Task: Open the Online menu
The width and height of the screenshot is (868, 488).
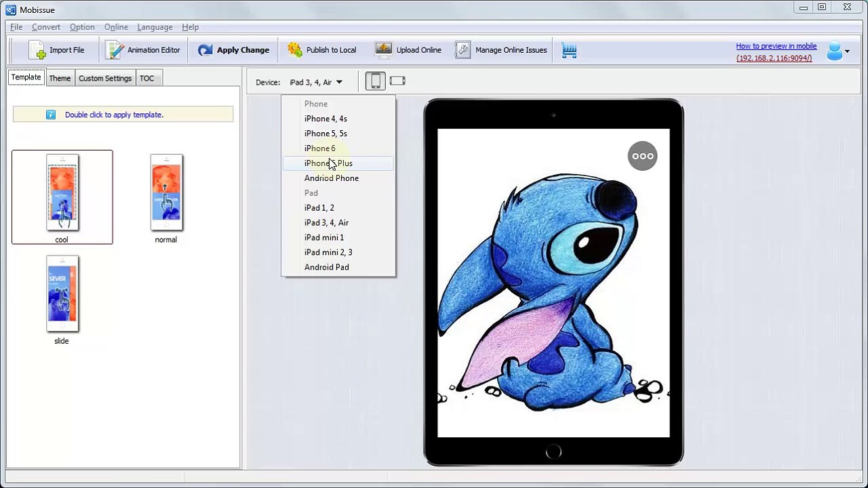Action: click(x=116, y=27)
